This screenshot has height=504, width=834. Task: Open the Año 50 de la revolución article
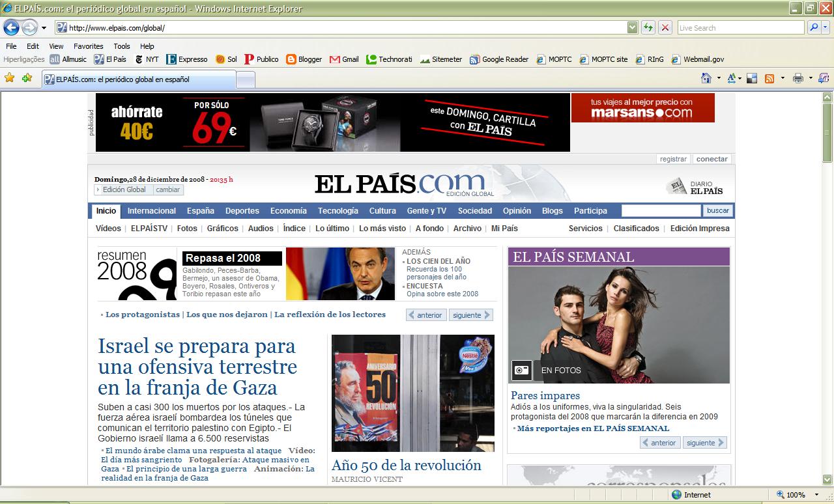407,466
